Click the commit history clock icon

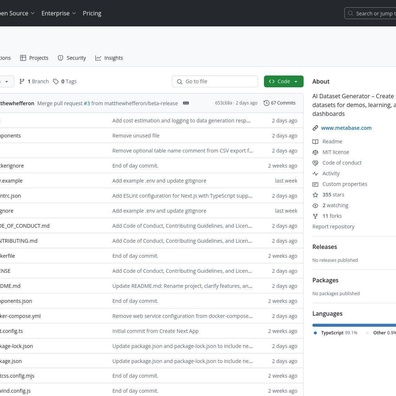tap(266, 103)
